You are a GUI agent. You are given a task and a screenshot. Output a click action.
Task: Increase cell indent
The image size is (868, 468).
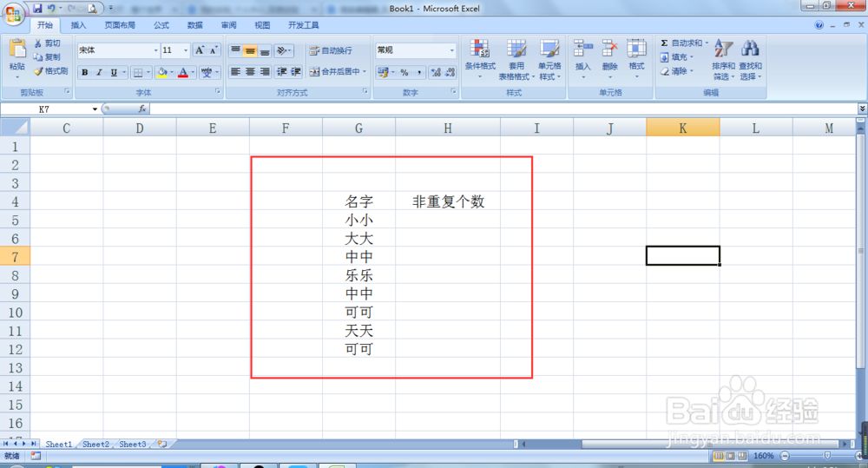(x=296, y=72)
